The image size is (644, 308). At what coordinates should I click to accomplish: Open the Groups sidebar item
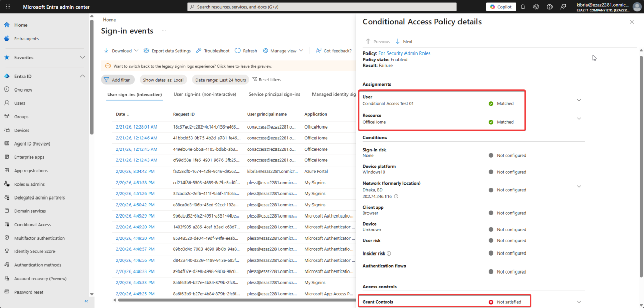coord(21,117)
